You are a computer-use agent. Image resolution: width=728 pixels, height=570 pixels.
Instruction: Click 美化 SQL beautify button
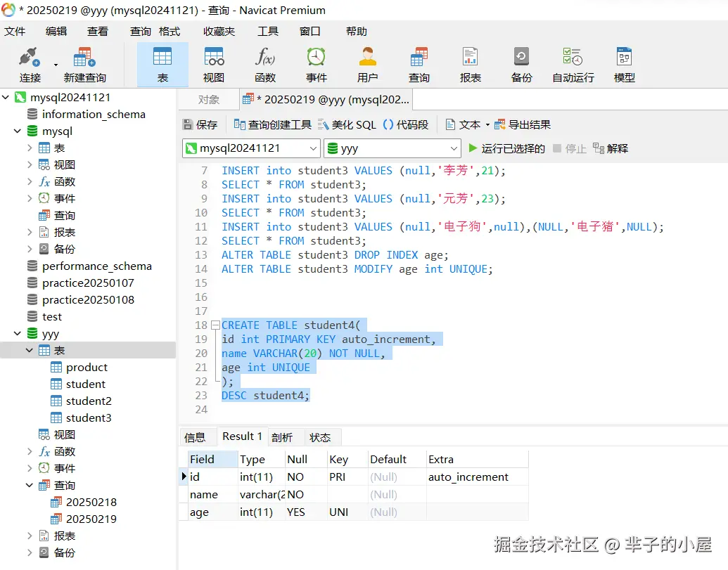pyautogui.click(x=347, y=125)
